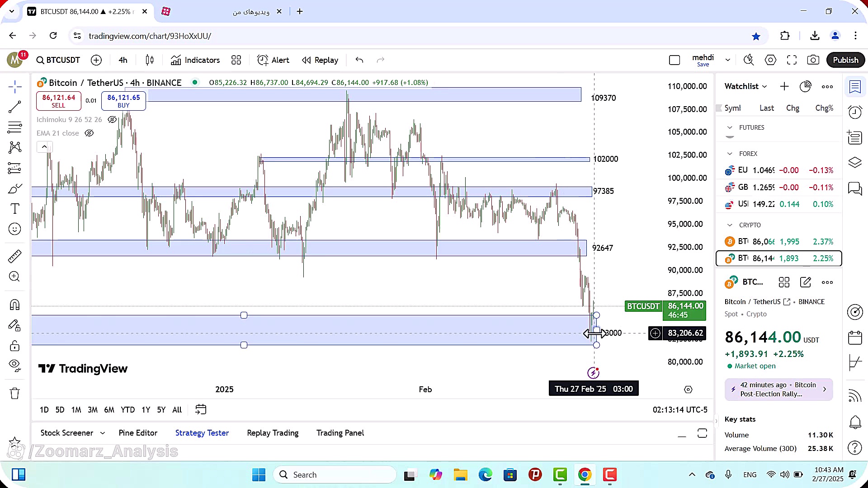Show the hidden Ichimoku indicator
The image size is (868, 488).
(x=112, y=120)
